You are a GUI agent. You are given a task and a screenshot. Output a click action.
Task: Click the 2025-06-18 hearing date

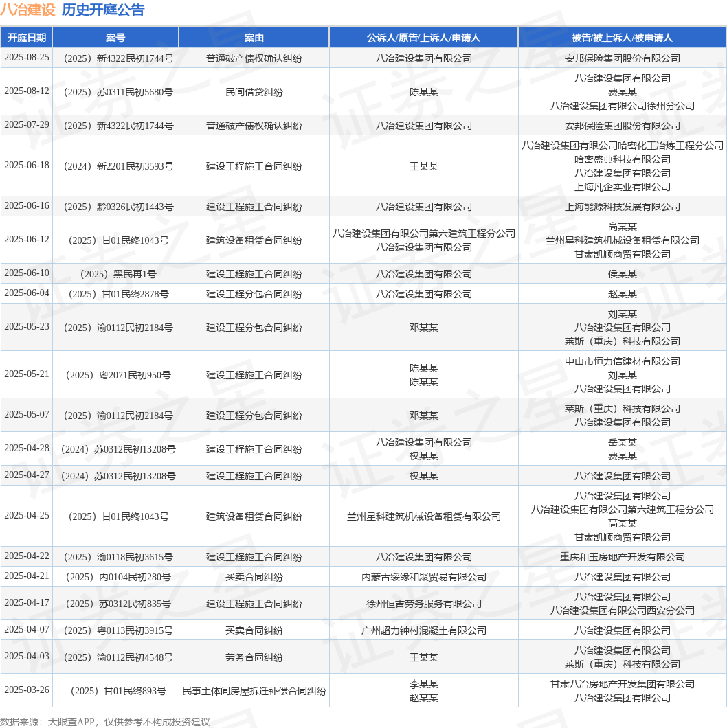click(x=27, y=166)
